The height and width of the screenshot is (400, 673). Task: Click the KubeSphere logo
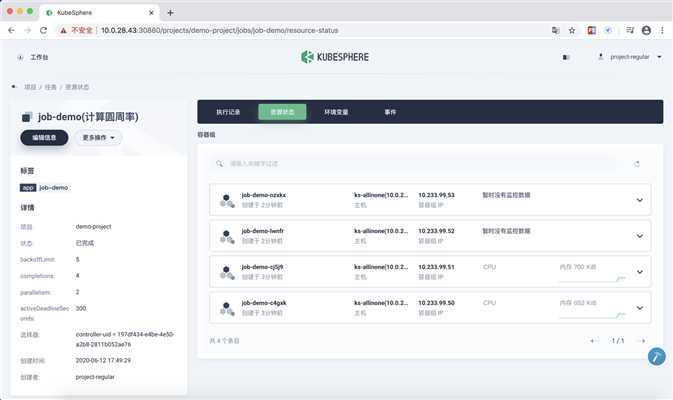pos(335,57)
